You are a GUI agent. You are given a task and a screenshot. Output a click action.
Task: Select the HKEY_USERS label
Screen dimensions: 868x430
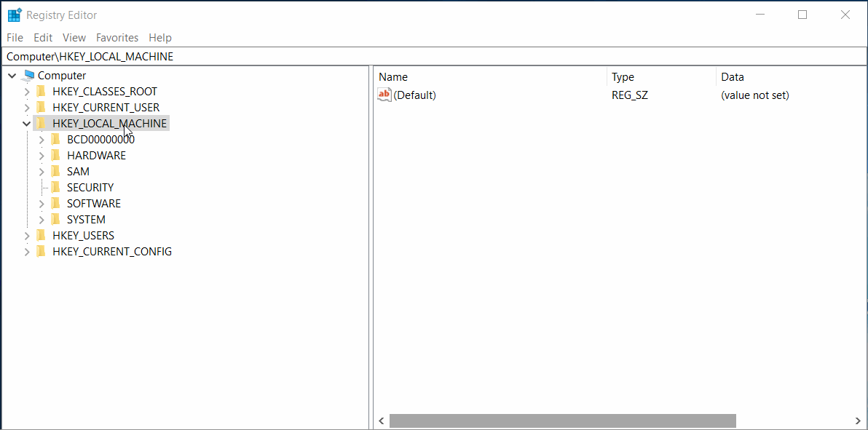(84, 236)
